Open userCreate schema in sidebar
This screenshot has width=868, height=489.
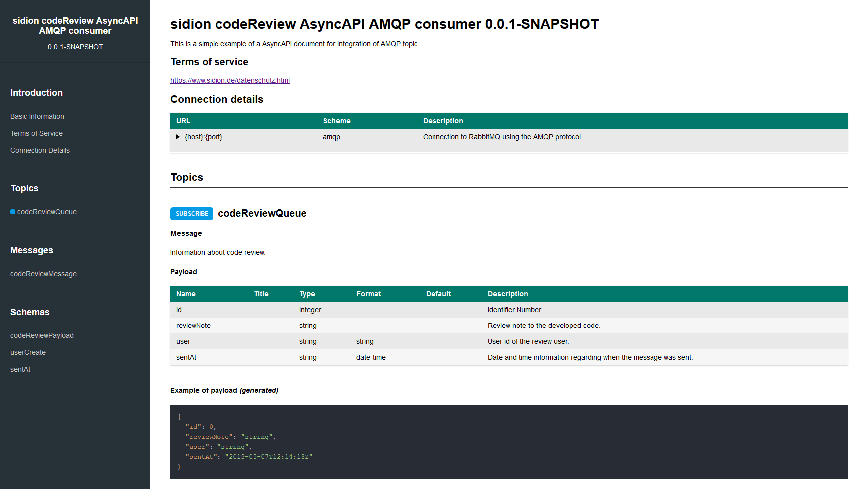point(28,352)
